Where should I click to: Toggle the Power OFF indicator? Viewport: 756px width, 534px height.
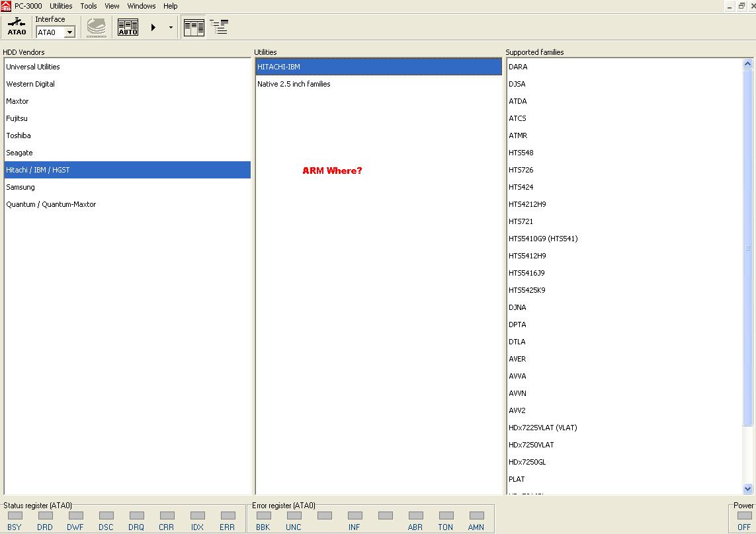pyautogui.click(x=745, y=516)
